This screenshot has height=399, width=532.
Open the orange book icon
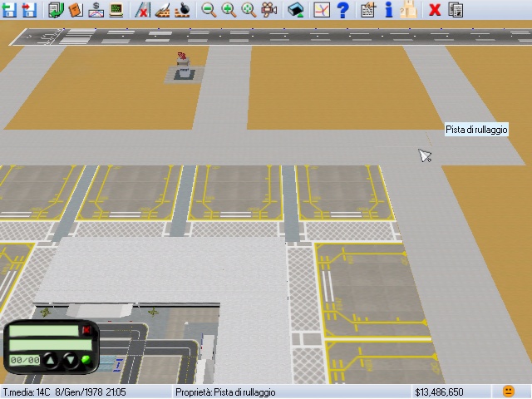coord(76,9)
